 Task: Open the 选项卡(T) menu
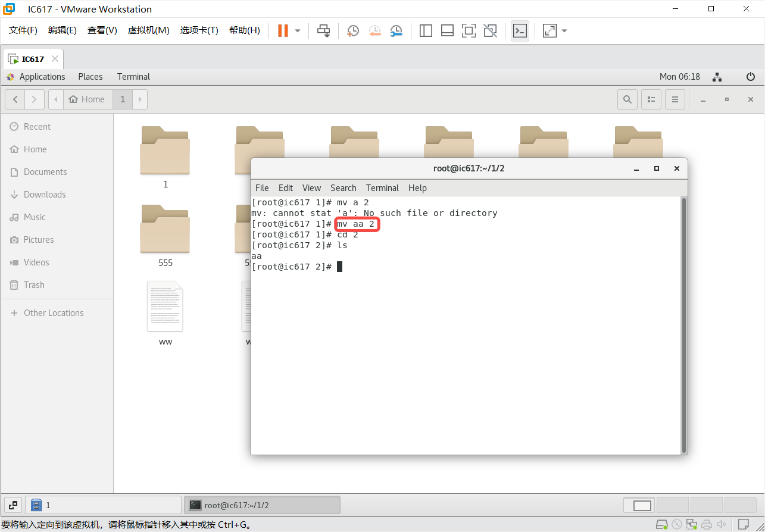pyautogui.click(x=199, y=30)
